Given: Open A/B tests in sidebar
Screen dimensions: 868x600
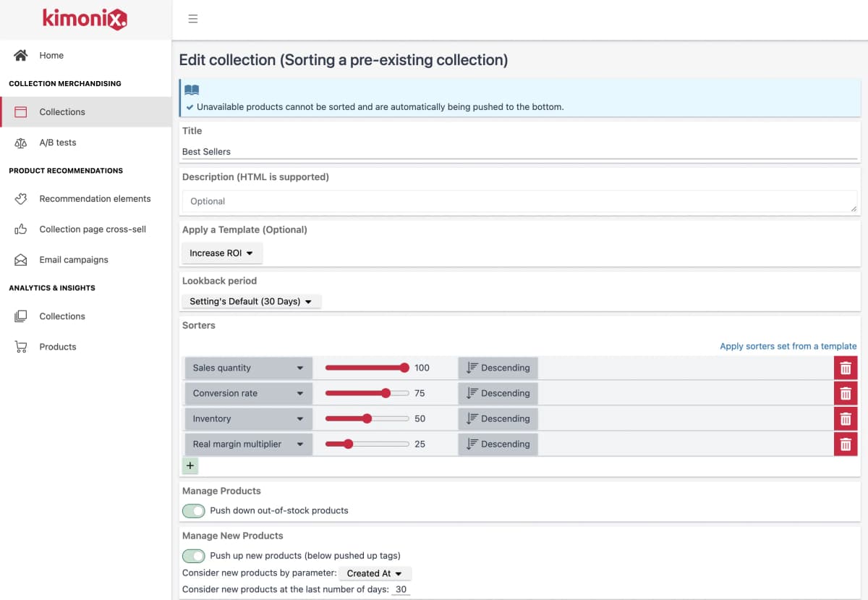Looking at the screenshot, I should tap(57, 143).
